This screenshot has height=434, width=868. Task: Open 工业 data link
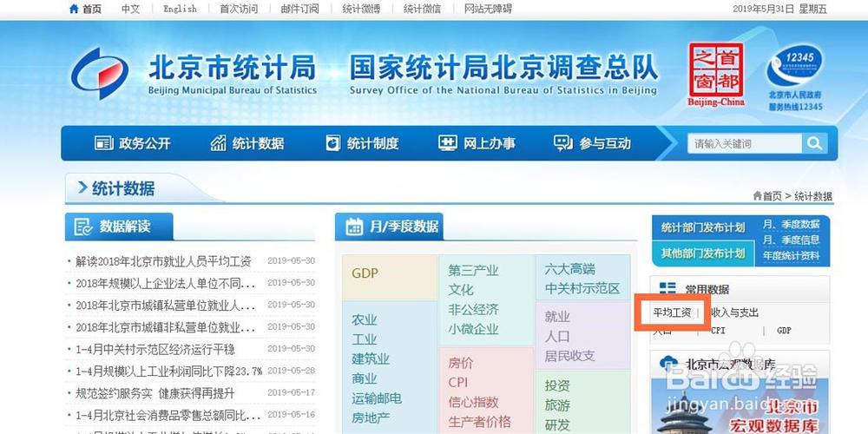pos(365,339)
